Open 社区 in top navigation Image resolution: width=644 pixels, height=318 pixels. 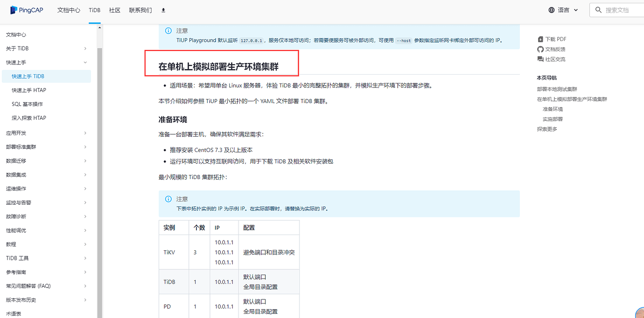(x=115, y=10)
